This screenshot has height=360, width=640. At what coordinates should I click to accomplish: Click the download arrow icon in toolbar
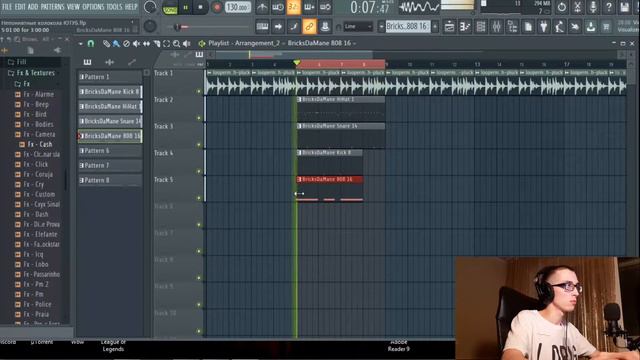(591, 27)
